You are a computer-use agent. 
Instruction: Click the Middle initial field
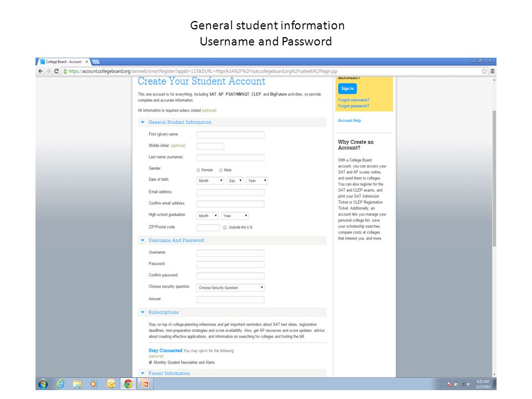(x=211, y=146)
